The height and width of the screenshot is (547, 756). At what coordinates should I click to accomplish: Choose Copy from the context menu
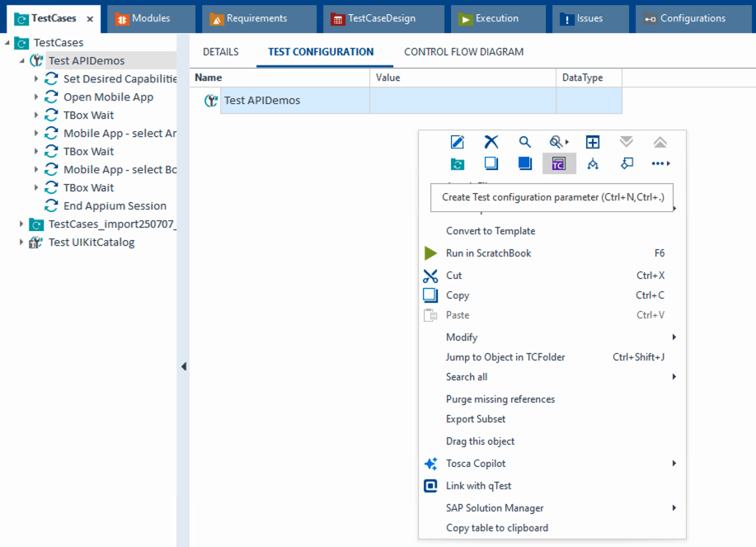click(x=552, y=295)
